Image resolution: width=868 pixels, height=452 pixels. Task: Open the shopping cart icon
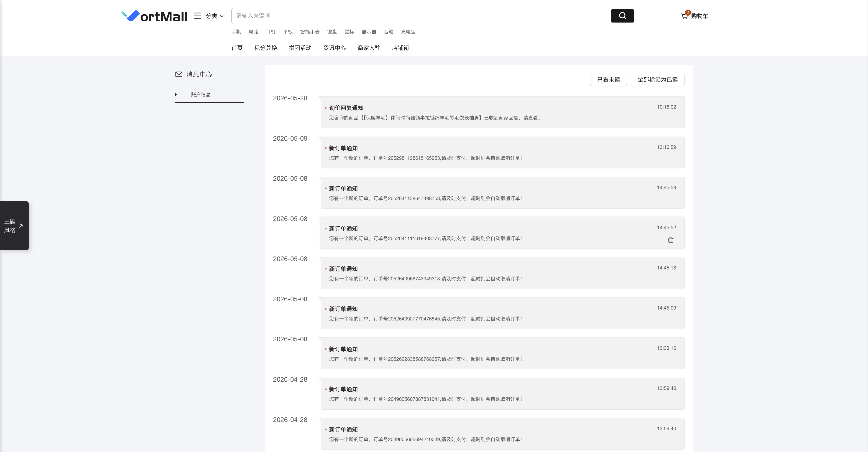pyautogui.click(x=684, y=16)
